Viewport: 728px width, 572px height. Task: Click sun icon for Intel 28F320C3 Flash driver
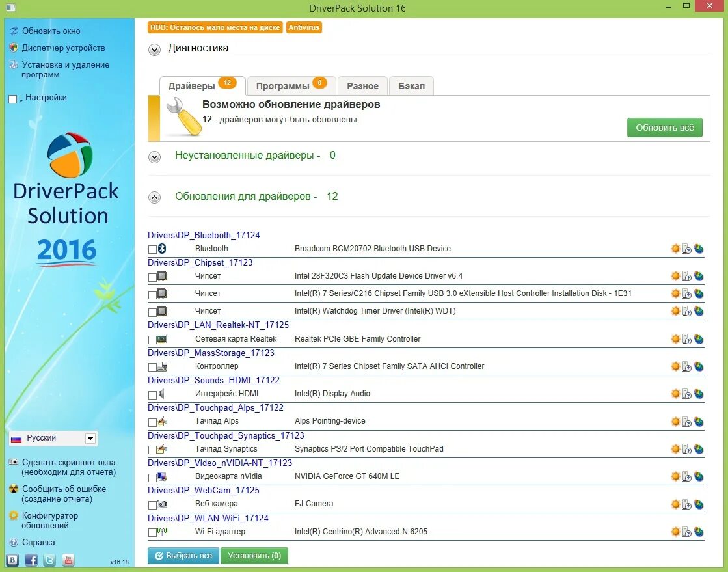tap(675, 277)
